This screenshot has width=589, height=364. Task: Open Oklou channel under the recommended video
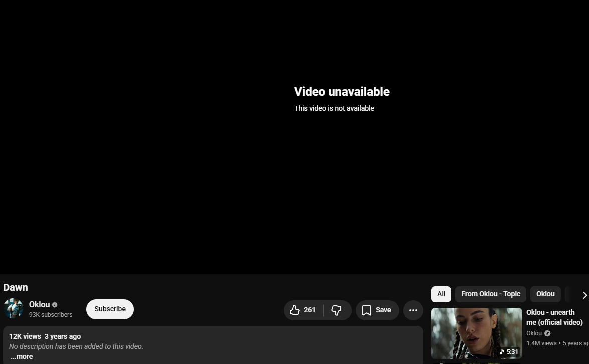pos(534,333)
